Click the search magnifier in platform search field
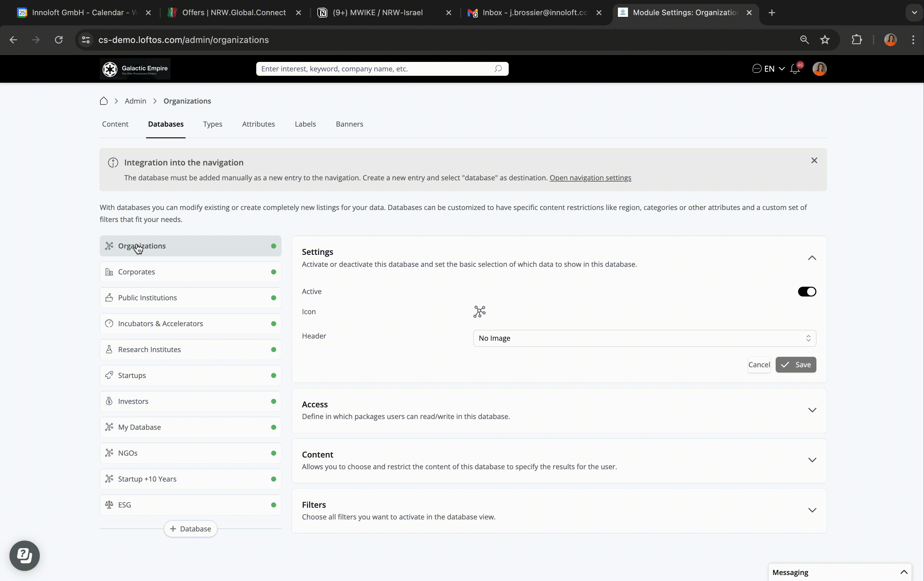The height and width of the screenshot is (581, 924). 498,69
